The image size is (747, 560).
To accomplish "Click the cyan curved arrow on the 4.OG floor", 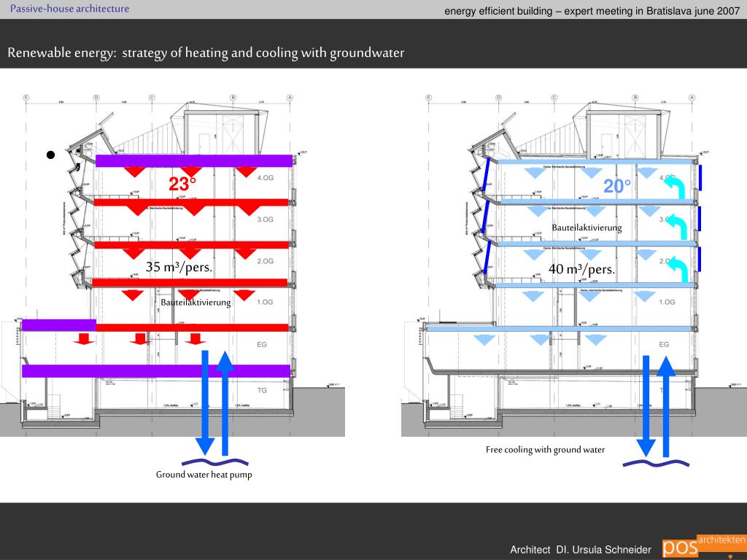I will (x=675, y=187).
